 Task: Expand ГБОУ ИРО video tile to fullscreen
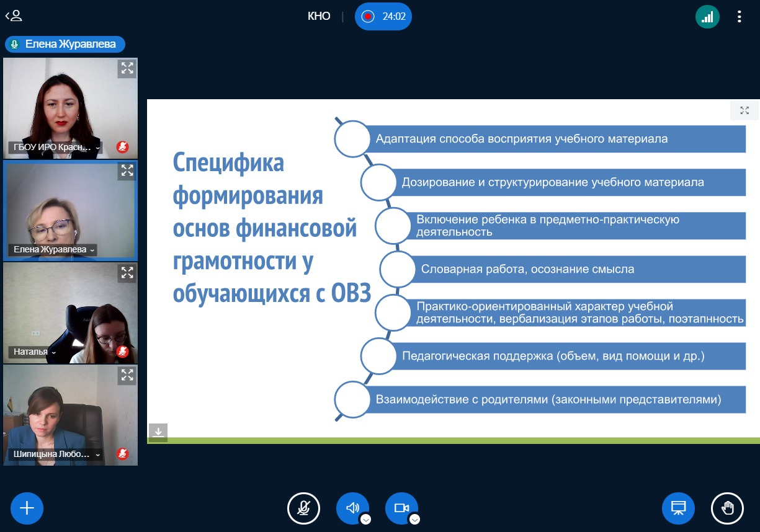click(127, 69)
